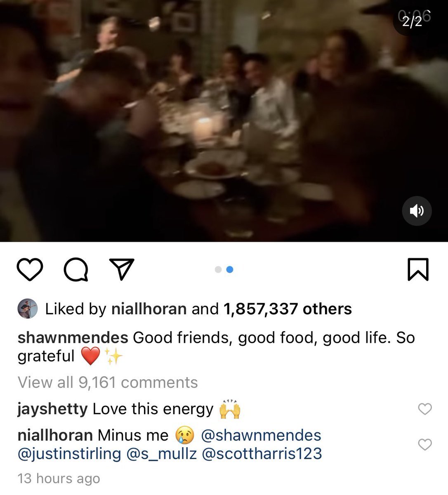Share the post via paper plane icon
448x495 pixels.
pyautogui.click(x=122, y=269)
